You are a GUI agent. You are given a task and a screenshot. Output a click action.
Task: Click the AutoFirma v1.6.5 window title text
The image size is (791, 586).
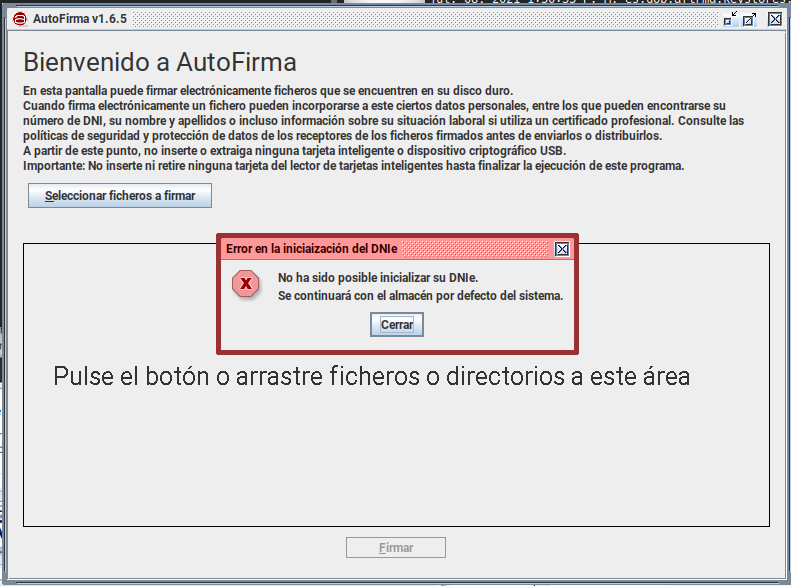pos(80,19)
